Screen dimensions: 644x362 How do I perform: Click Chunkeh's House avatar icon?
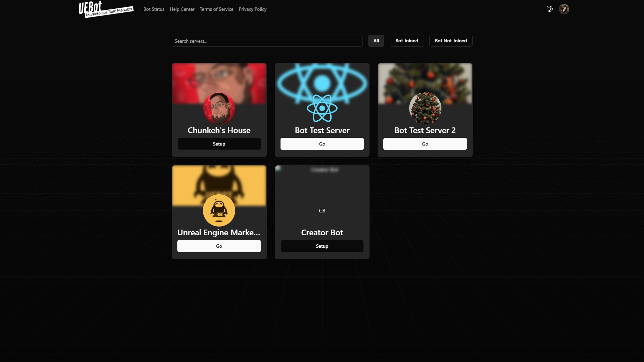[x=219, y=108]
